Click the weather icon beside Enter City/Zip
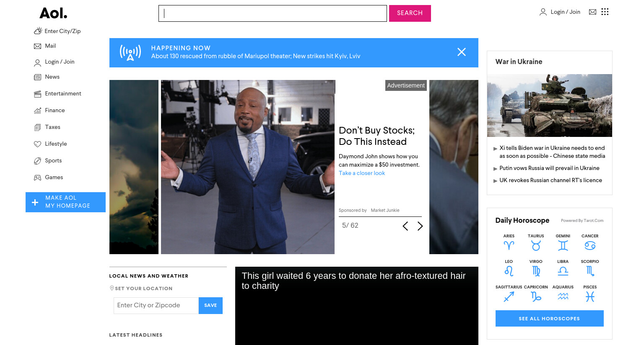The height and width of the screenshot is (345, 644). (x=38, y=31)
